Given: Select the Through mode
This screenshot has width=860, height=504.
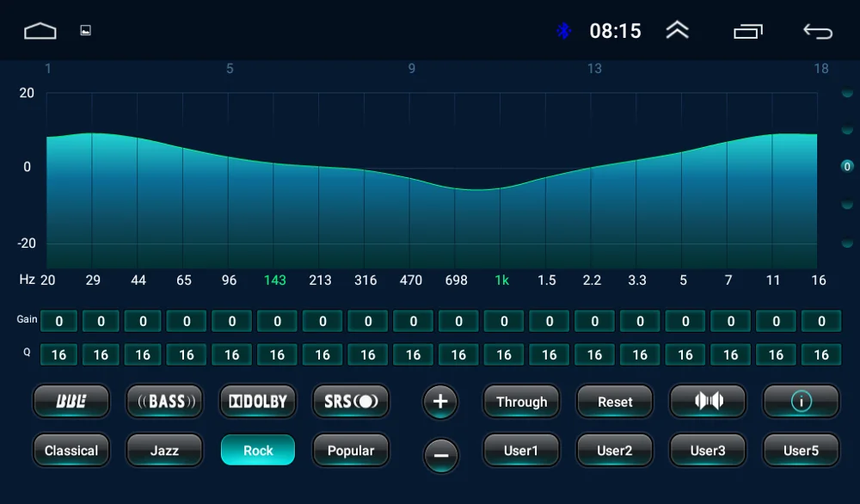Looking at the screenshot, I should pos(522,402).
